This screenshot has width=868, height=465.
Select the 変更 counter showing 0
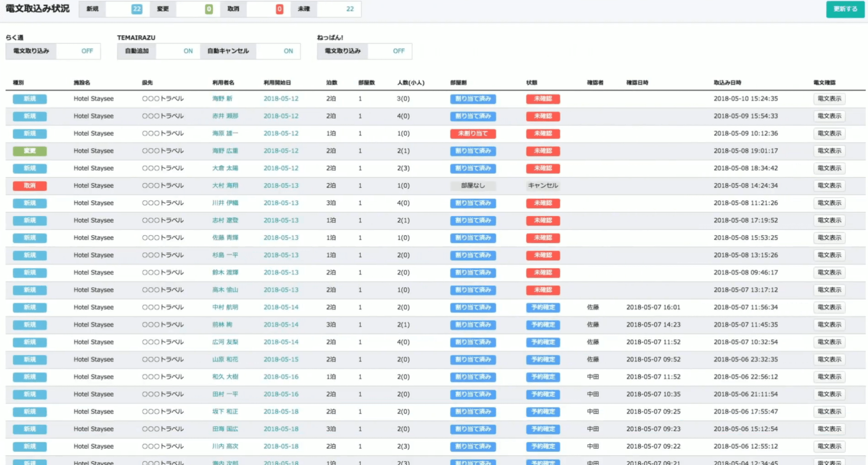tap(208, 9)
